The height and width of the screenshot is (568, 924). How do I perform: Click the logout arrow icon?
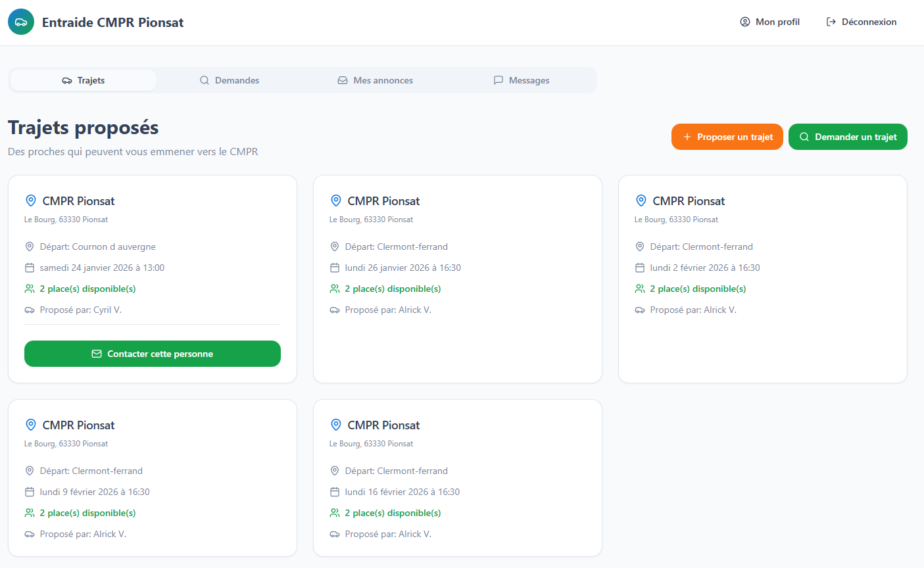(831, 22)
